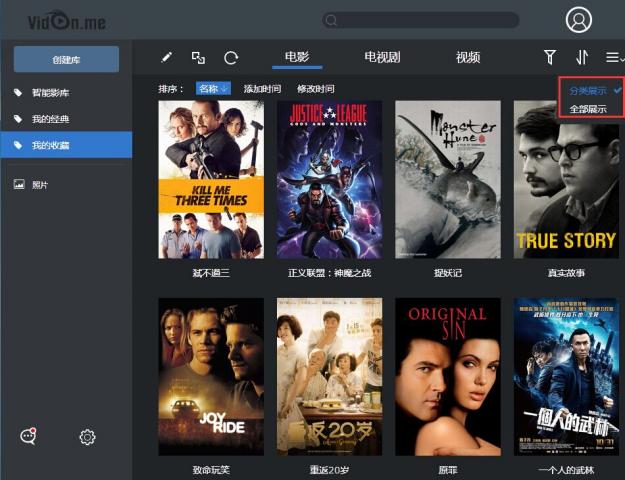
Task: Click the picture icon beside 照片
Action: tap(19, 184)
